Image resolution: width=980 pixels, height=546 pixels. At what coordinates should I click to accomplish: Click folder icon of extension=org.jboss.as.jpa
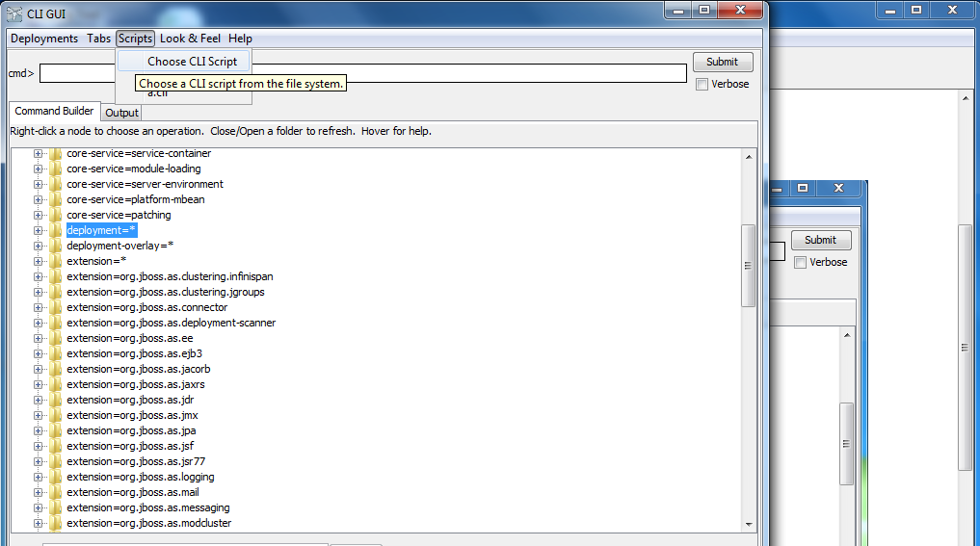tap(56, 431)
